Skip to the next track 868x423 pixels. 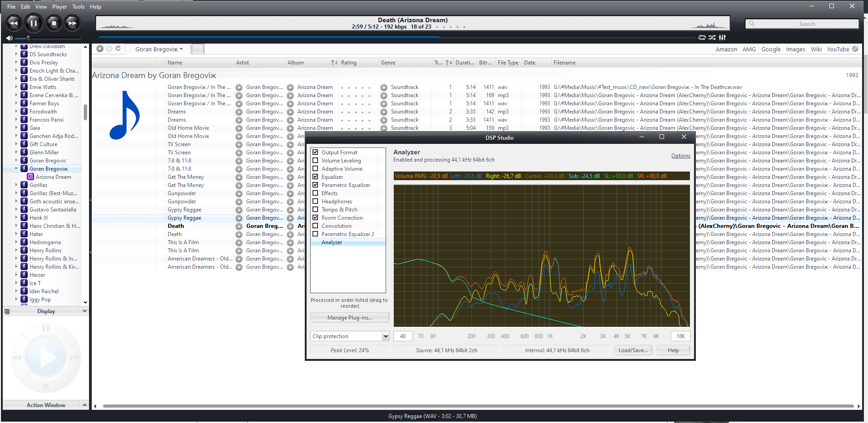pyautogui.click(x=72, y=23)
